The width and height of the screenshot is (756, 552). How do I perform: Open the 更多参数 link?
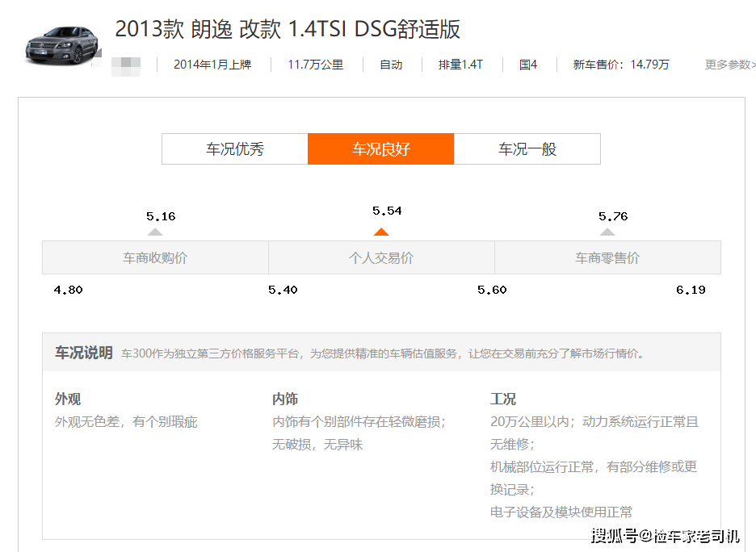(729, 65)
